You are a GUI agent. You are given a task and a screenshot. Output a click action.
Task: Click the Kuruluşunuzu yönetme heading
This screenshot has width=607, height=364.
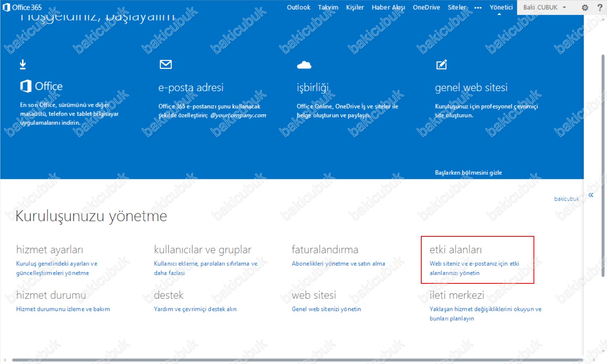point(91,216)
